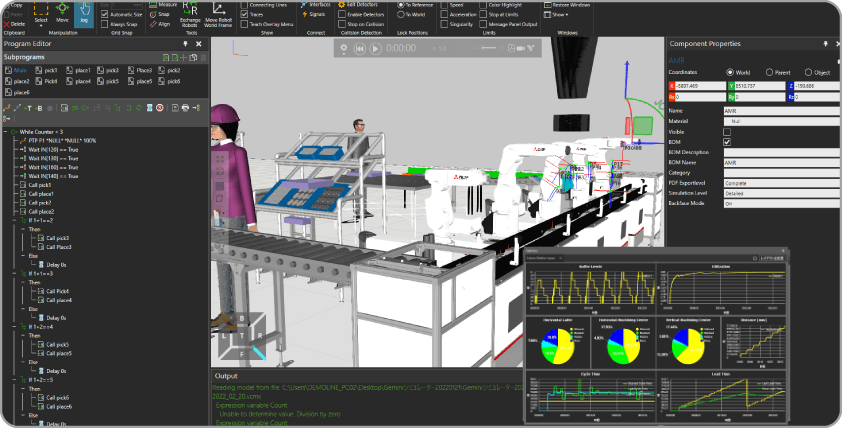Uncheck the BOM checkbox

click(727, 142)
